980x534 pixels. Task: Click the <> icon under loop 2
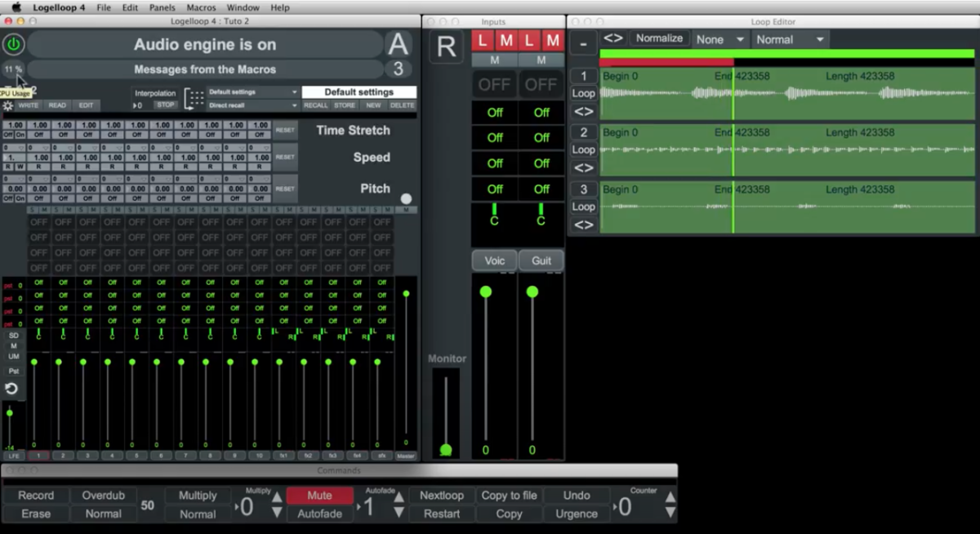tap(583, 167)
